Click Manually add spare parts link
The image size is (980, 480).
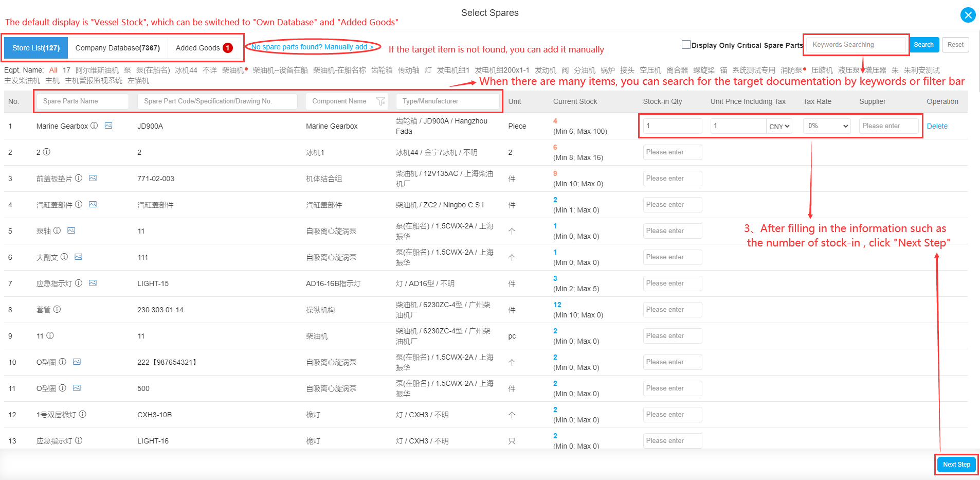coord(313,47)
